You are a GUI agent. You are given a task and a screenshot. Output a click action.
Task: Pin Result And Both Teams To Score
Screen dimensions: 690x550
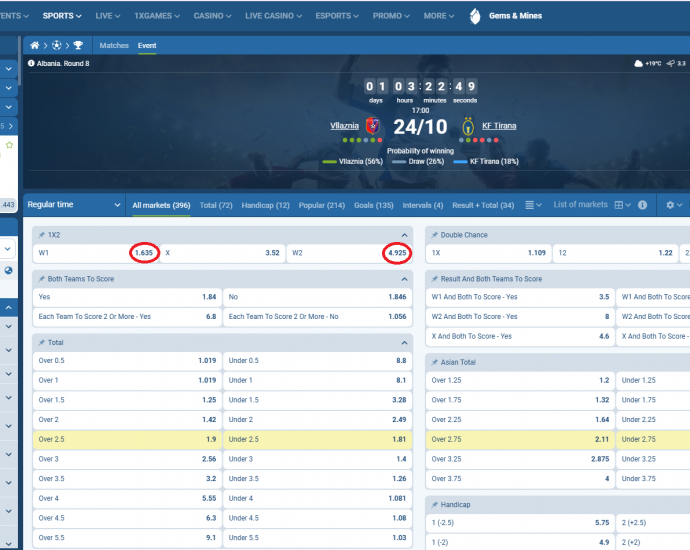click(x=435, y=279)
